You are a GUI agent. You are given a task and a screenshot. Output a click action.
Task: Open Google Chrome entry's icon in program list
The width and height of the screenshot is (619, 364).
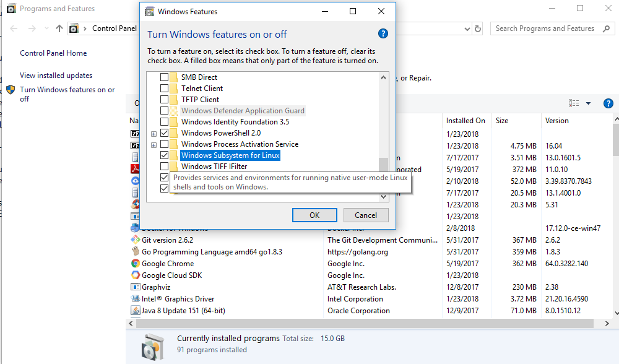pos(136,263)
